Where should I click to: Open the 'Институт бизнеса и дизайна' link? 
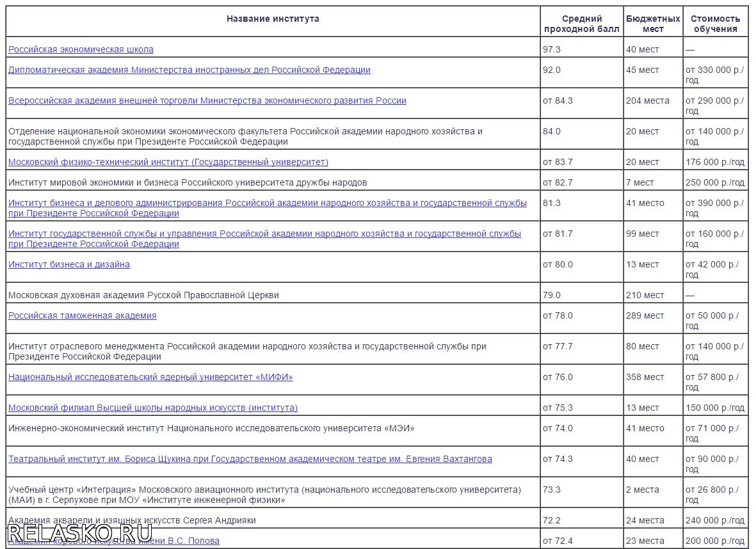[x=69, y=264]
